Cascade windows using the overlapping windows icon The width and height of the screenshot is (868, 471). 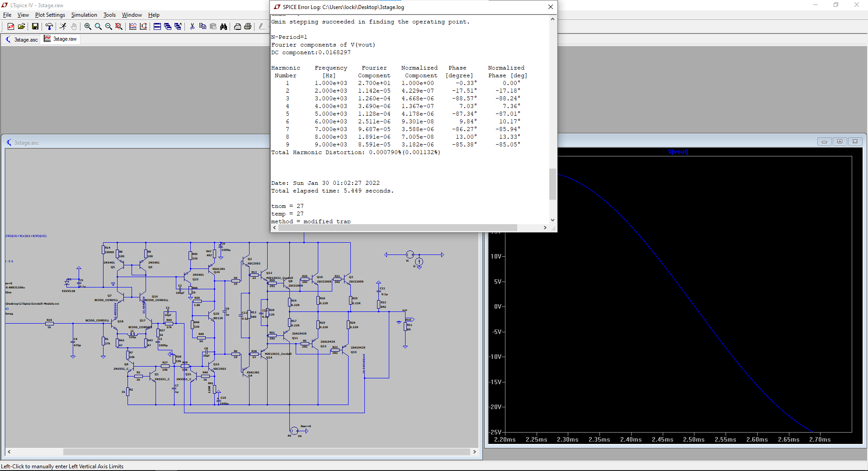click(x=168, y=27)
